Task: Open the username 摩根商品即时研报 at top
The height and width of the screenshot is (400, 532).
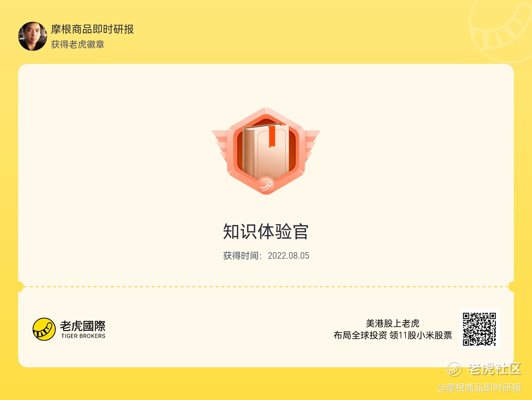Action: point(92,29)
